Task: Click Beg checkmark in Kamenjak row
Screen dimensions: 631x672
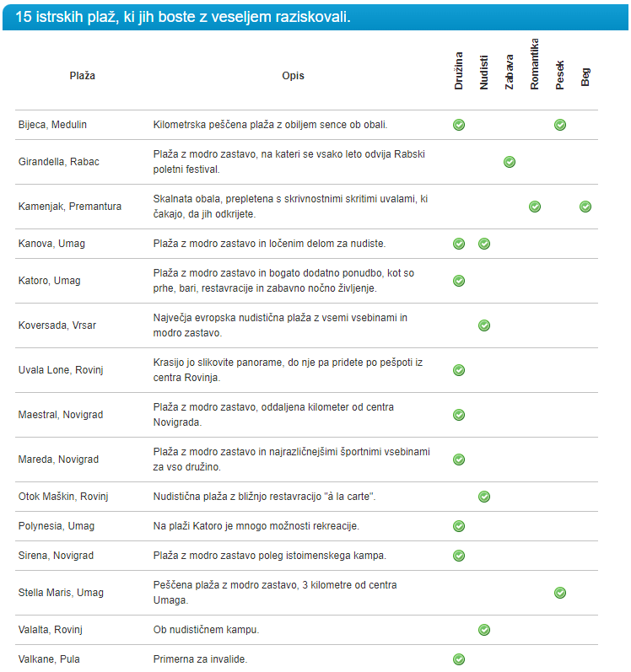Action: tap(585, 207)
